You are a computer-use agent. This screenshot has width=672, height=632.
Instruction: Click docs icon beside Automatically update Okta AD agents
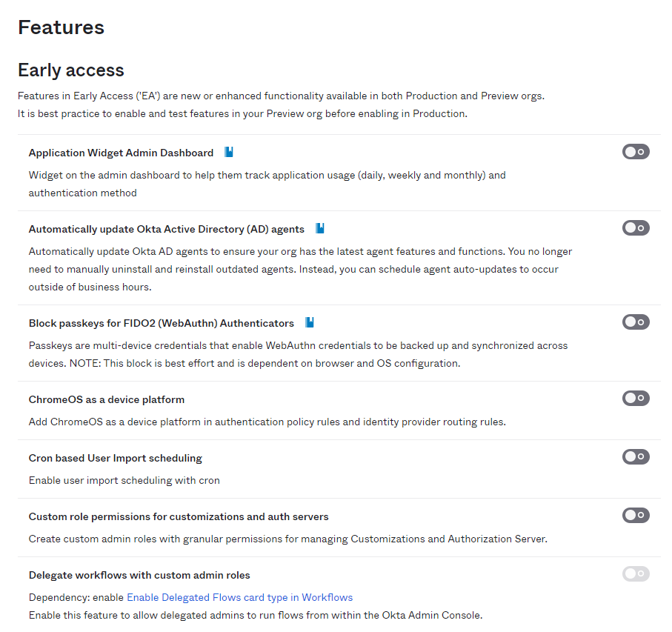tap(320, 229)
